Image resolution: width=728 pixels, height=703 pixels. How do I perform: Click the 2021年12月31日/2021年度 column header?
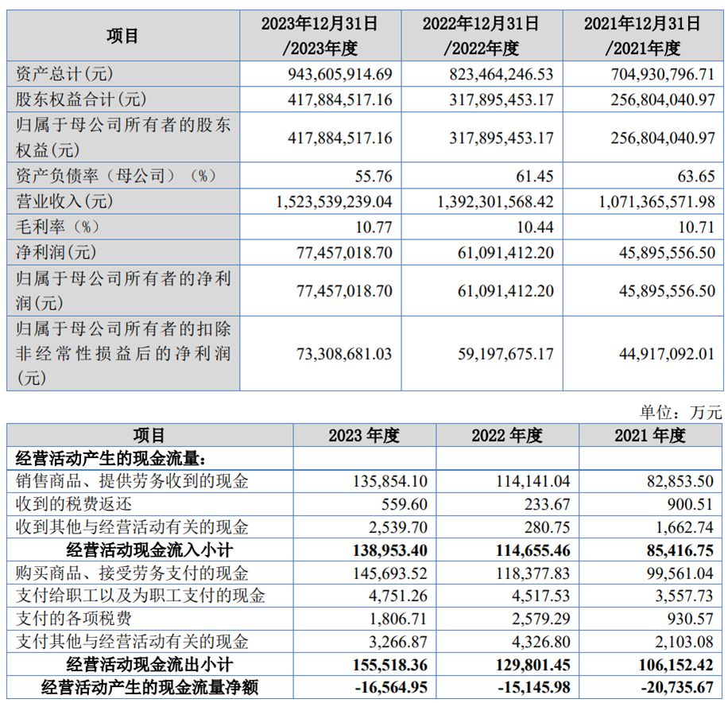642,36
